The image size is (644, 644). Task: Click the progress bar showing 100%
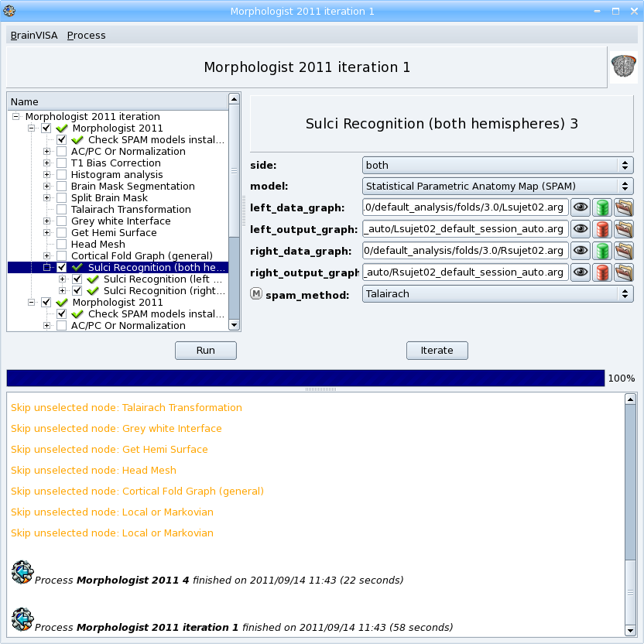(x=305, y=378)
